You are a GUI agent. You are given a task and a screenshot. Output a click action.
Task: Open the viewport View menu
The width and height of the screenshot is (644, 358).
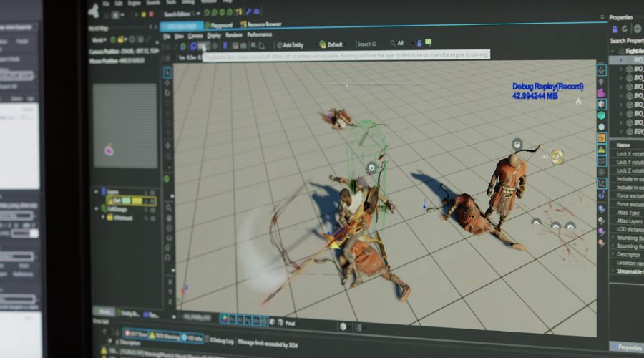[x=179, y=37]
